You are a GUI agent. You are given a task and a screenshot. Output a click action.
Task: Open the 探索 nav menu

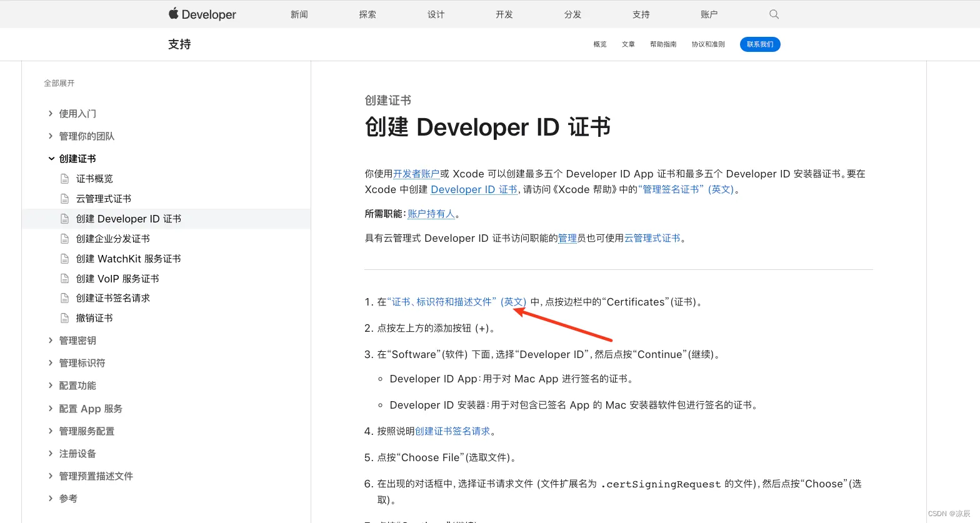pos(367,14)
